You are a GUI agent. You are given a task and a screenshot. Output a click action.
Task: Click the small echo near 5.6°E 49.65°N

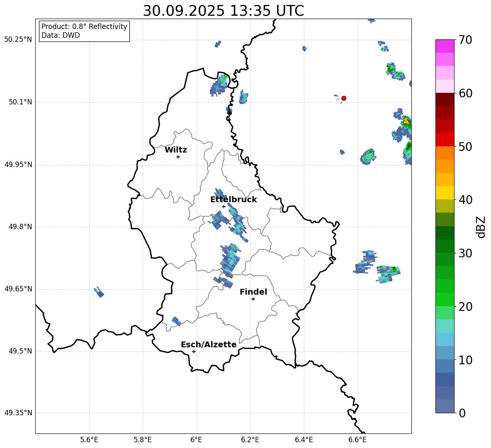point(99,292)
